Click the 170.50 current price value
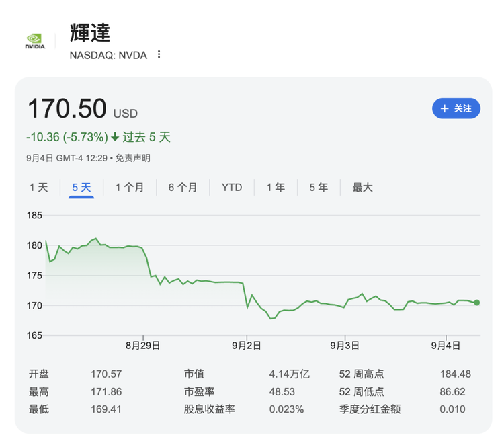 pos(67,109)
